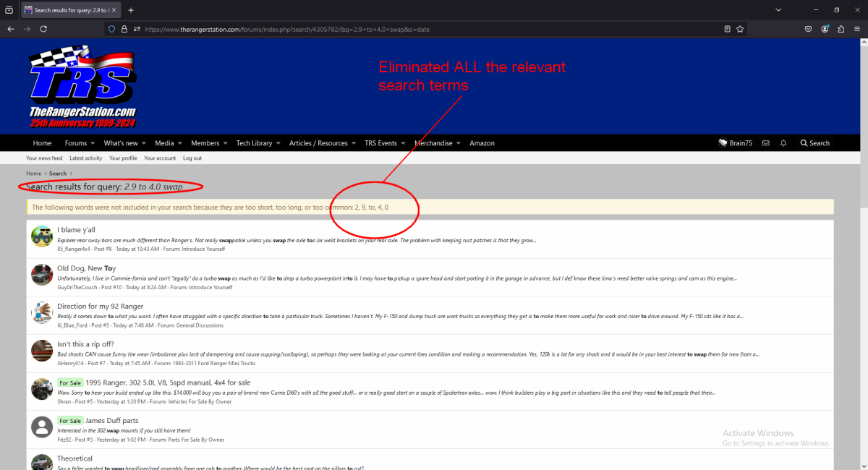Open the Forums navigation item
Image resolution: width=868 pixels, height=470 pixels.
[75, 143]
